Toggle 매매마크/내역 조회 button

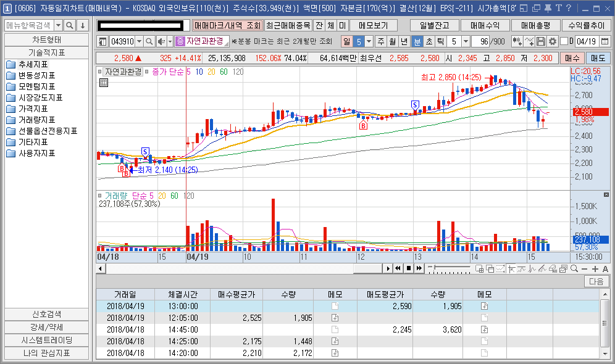click(227, 25)
